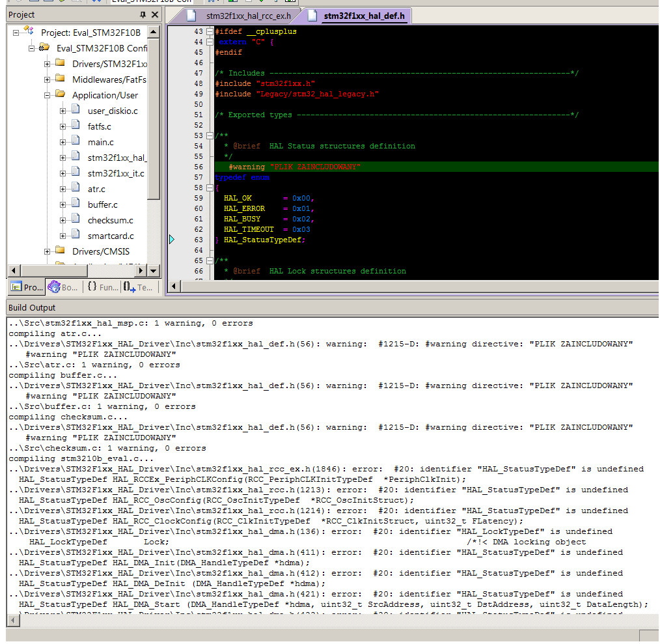The height and width of the screenshot is (644, 660).
Task: Open the Books tab
Action: click(x=64, y=287)
